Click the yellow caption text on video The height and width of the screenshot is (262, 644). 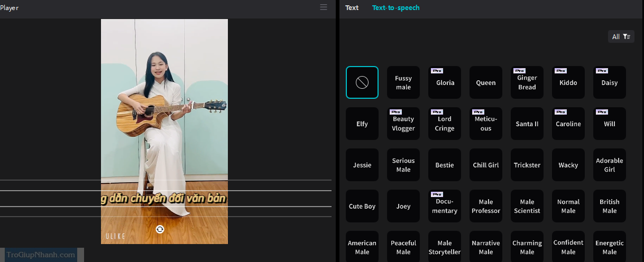coord(164,199)
